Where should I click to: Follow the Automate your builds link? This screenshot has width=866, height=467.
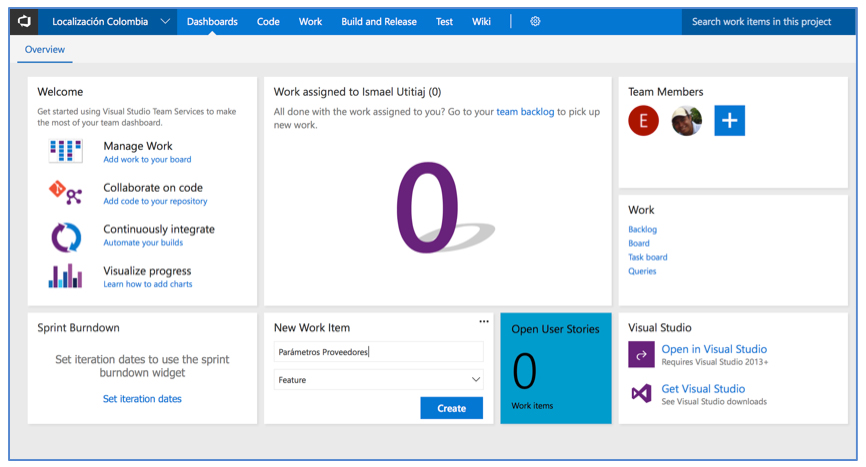tap(143, 243)
